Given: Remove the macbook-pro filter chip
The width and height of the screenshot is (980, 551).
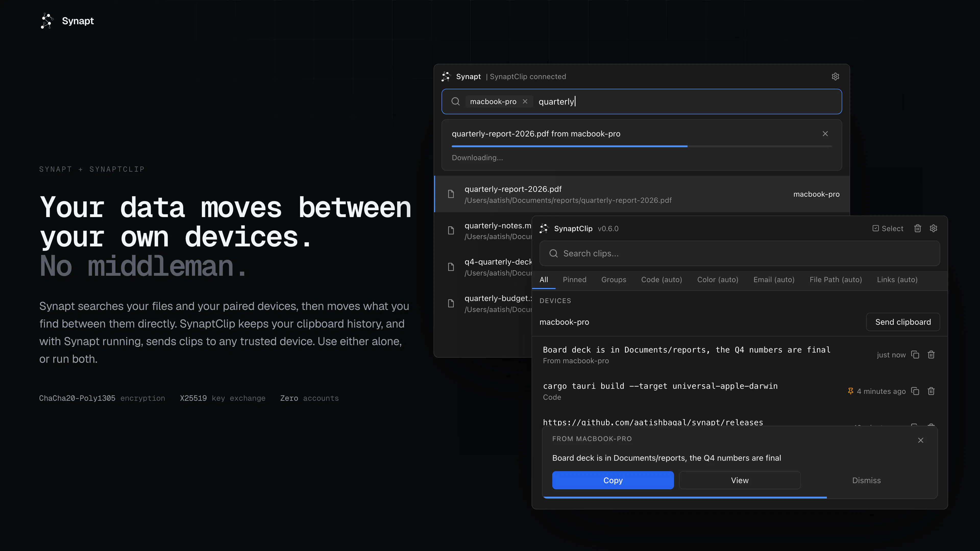Looking at the screenshot, I should click(525, 102).
